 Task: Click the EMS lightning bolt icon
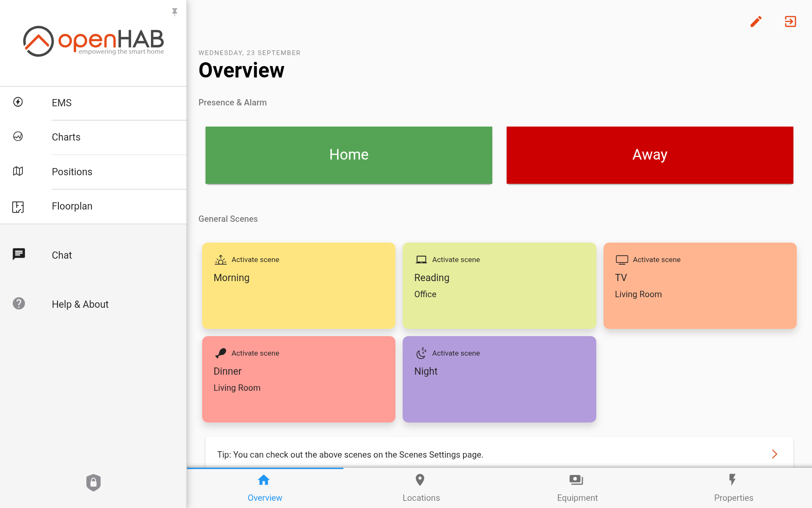(18, 102)
